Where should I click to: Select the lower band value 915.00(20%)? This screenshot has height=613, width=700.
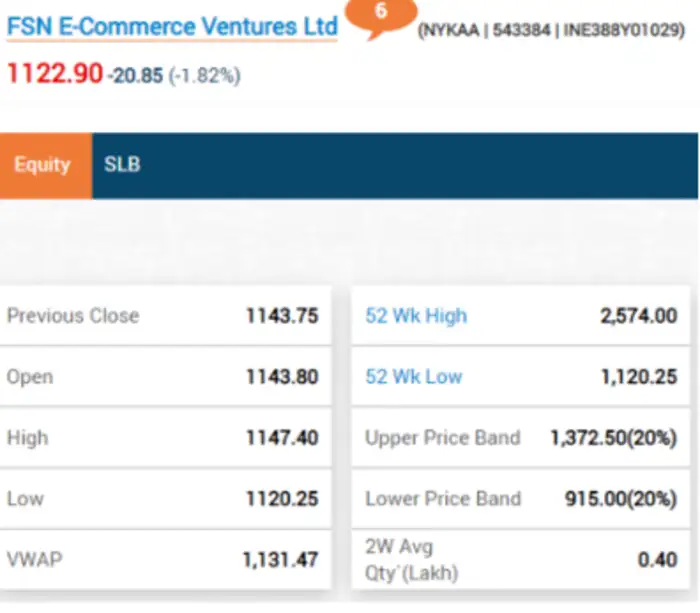pos(620,498)
